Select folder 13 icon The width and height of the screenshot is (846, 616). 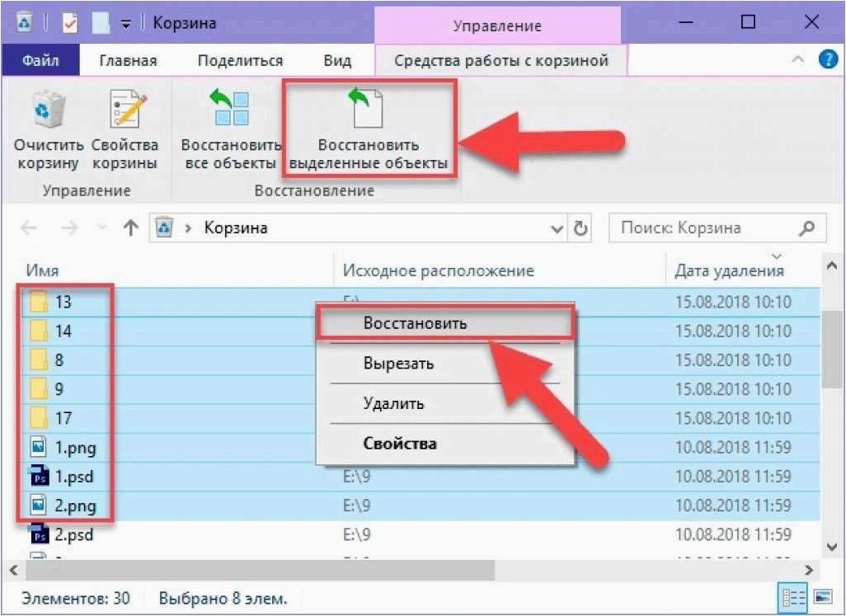point(38,302)
